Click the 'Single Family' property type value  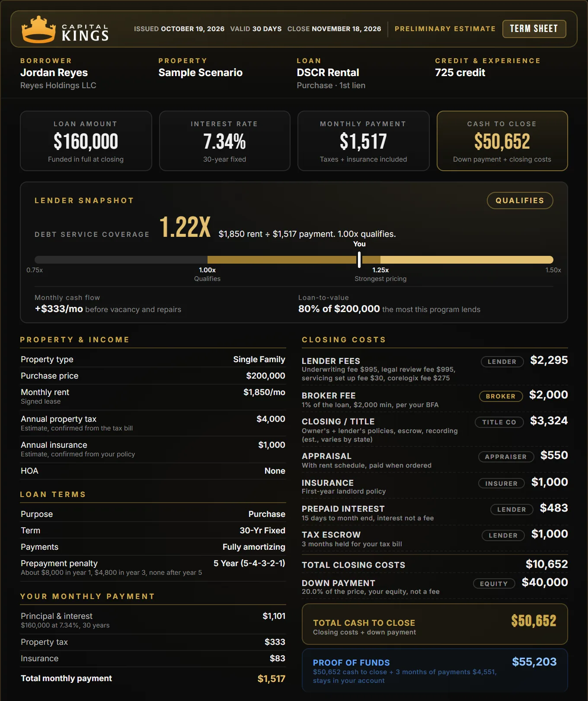click(x=259, y=360)
